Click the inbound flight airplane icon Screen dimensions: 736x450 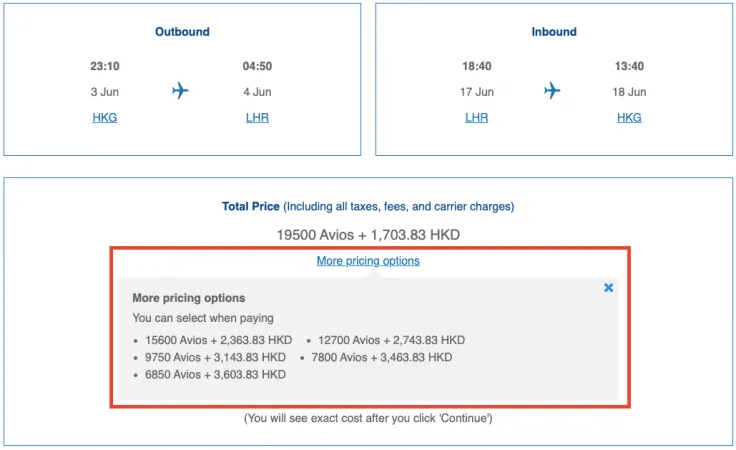coord(552,91)
